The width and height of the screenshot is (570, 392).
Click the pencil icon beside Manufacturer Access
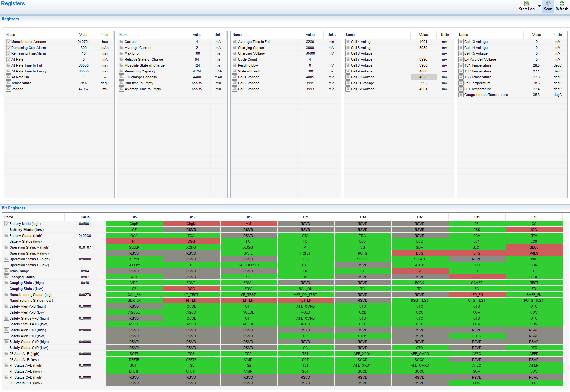(9, 42)
